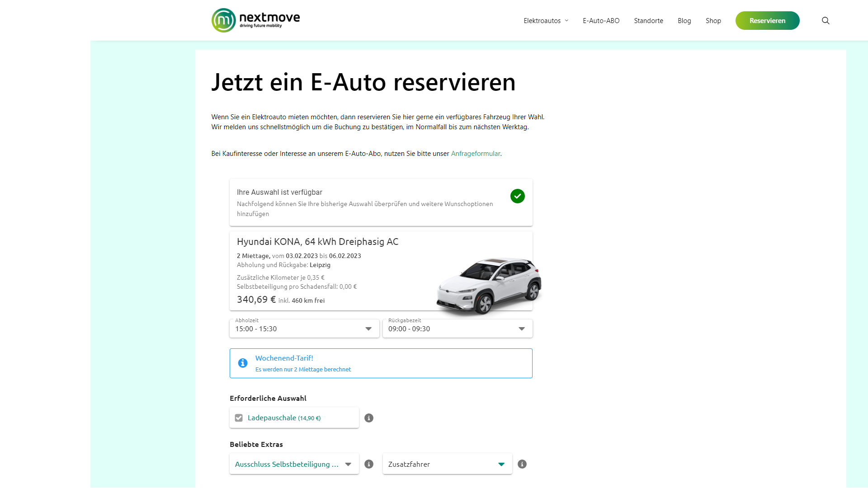This screenshot has height=488, width=868.
Task: Follow the Anfrageformular link
Action: click(475, 154)
